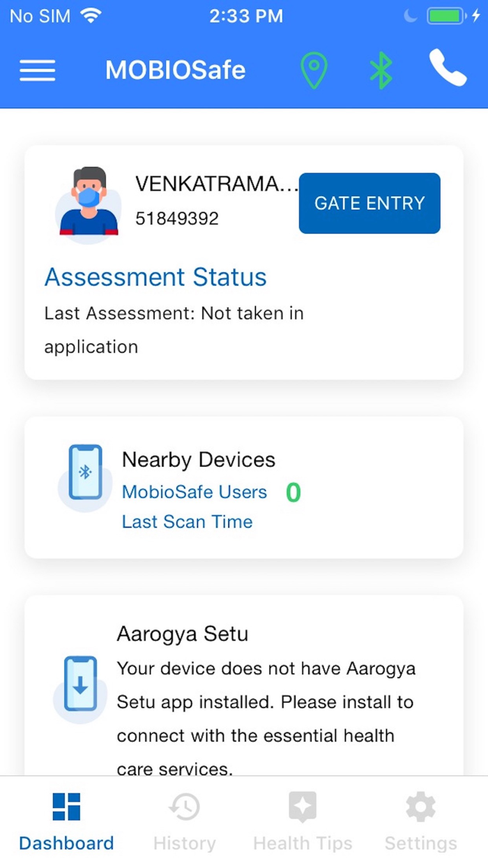Switch to the History tab
This screenshot has width=488, height=868.
coord(184,820)
